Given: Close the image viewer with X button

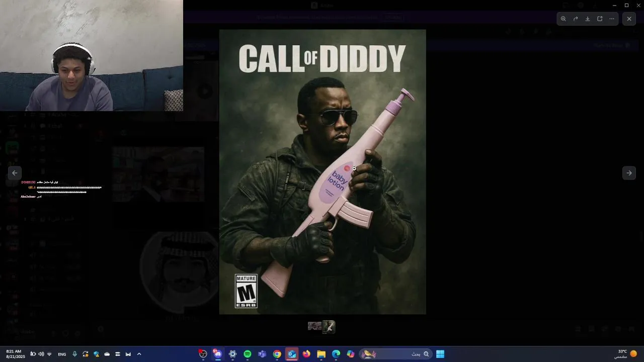Looking at the screenshot, I should (629, 19).
